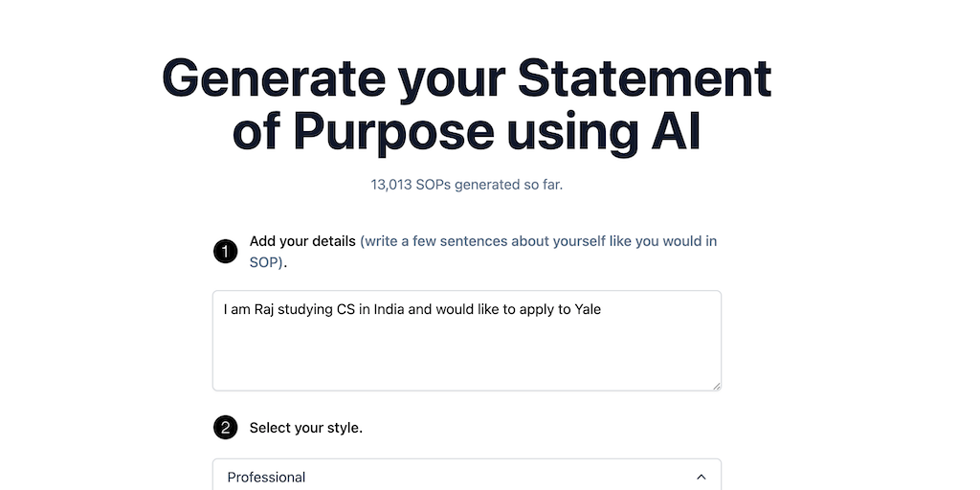The height and width of the screenshot is (490, 980).
Task: Click "Generate your Statement" heading line
Action: coord(466,78)
